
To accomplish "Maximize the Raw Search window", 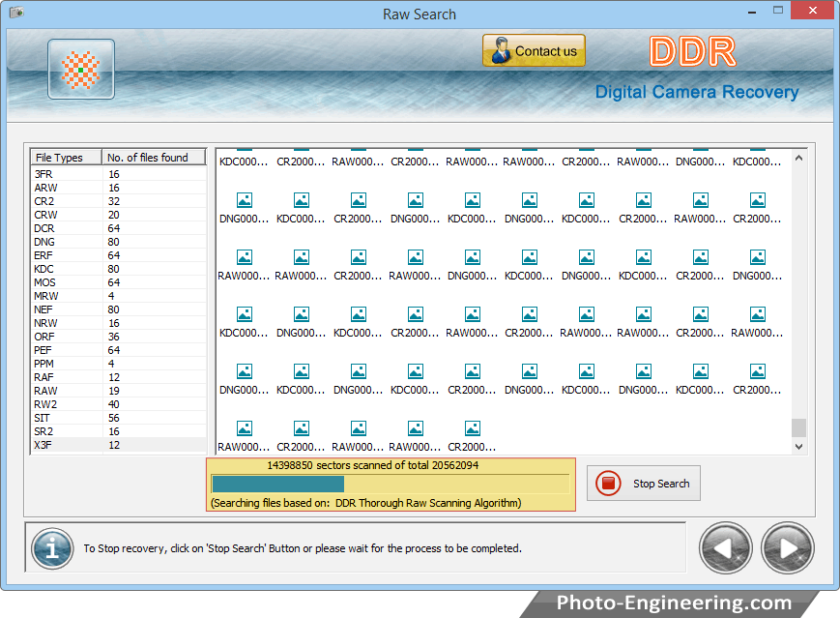I will point(778,11).
